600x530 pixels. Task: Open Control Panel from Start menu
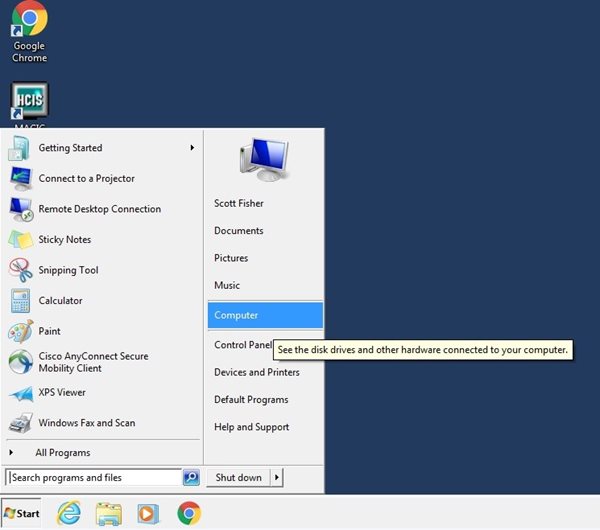coord(242,345)
